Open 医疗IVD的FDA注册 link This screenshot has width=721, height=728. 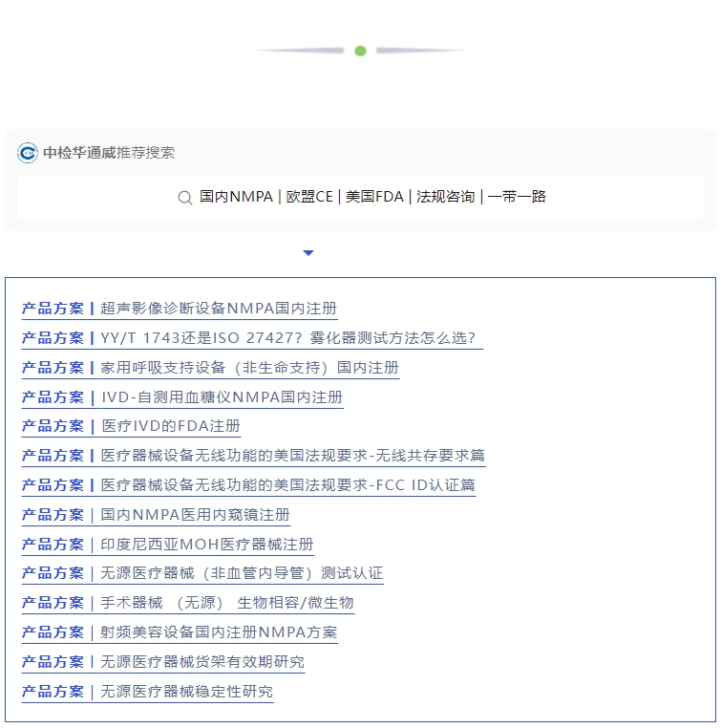coord(171,426)
